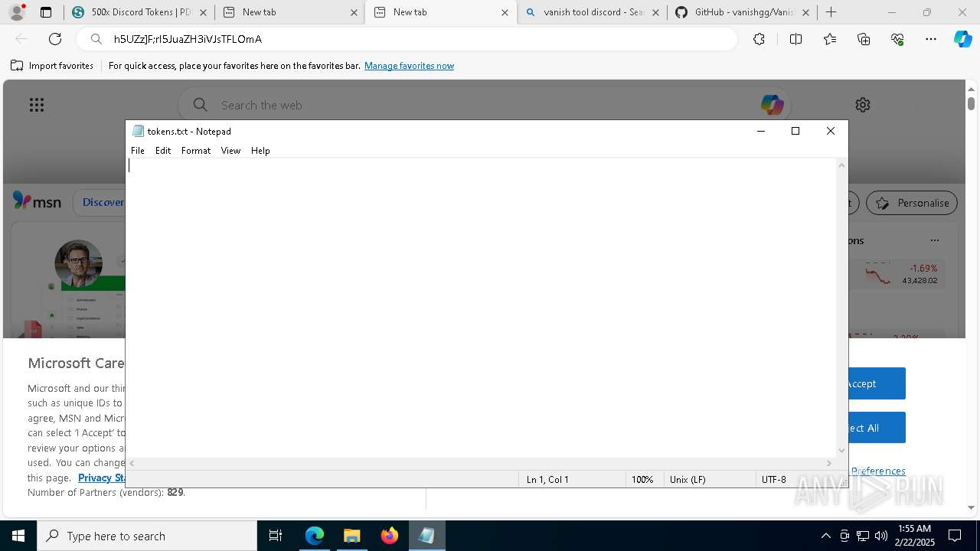Click the browser back arrow
Viewport: 980px width, 551px height.
[x=21, y=39]
